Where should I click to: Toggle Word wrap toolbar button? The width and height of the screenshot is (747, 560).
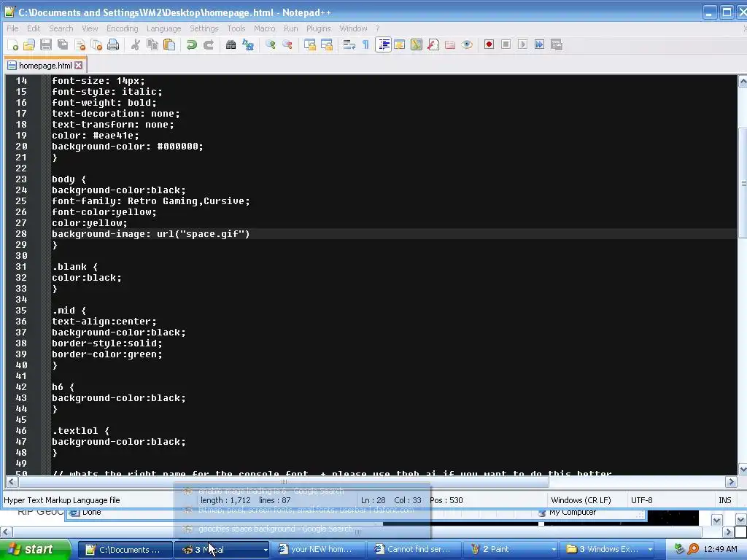click(349, 44)
